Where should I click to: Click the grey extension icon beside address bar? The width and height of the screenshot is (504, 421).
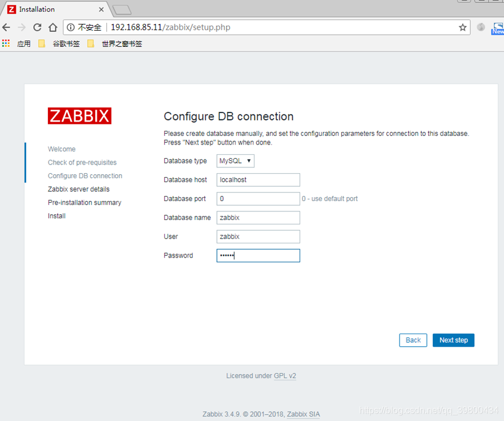coord(481,27)
